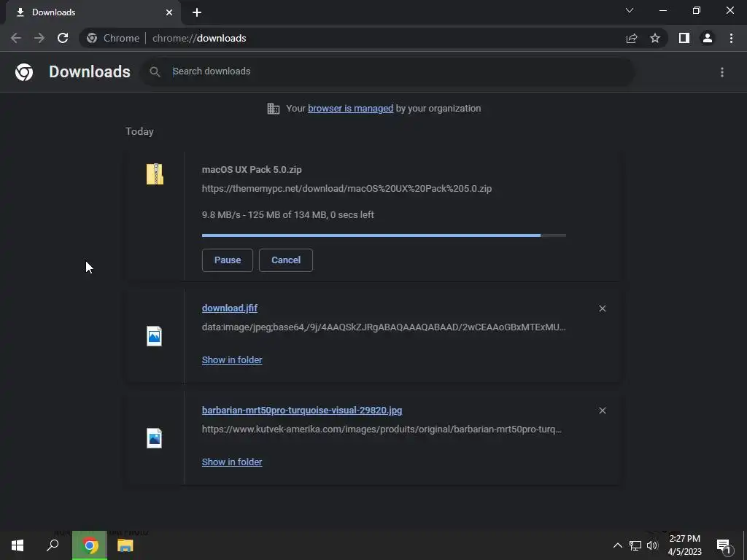The image size is (747, 560).
Task: Click Chrome in the taskbar
Action: (x=90, y=545)
